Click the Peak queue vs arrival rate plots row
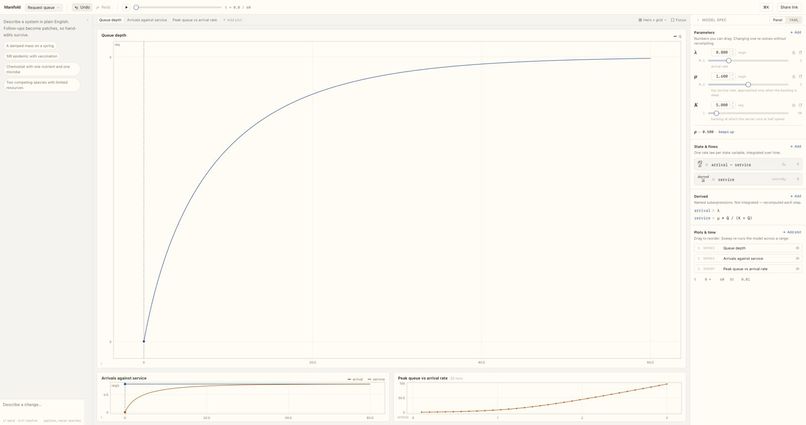 (x=748, y=269)
